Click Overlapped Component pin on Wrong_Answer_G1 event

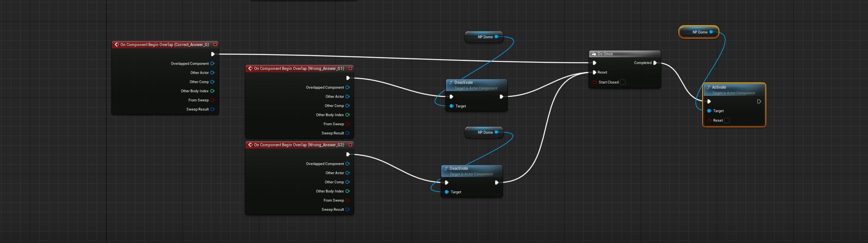[348, 87]
